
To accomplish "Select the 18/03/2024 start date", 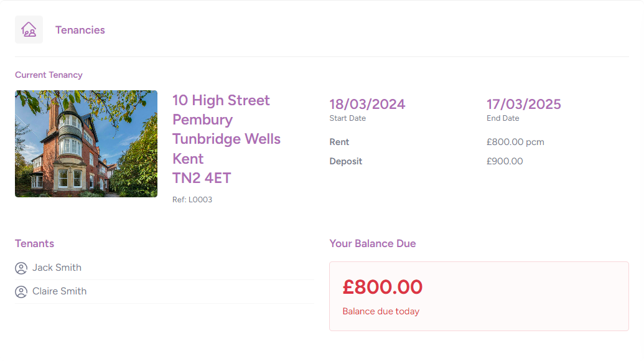I will (367, 104).
